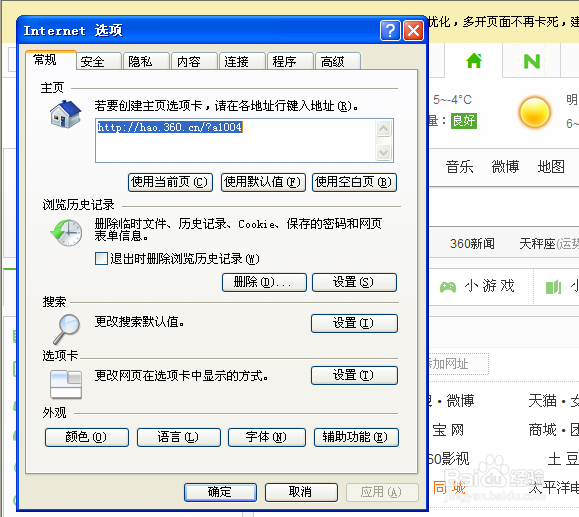
Task: Click the tabs section window icon
Action: (66, 385)
